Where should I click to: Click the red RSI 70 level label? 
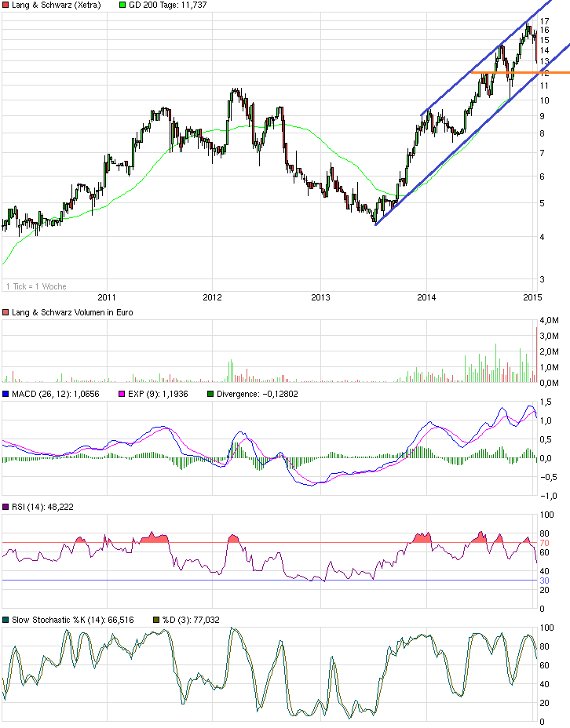tap(544, 543)
